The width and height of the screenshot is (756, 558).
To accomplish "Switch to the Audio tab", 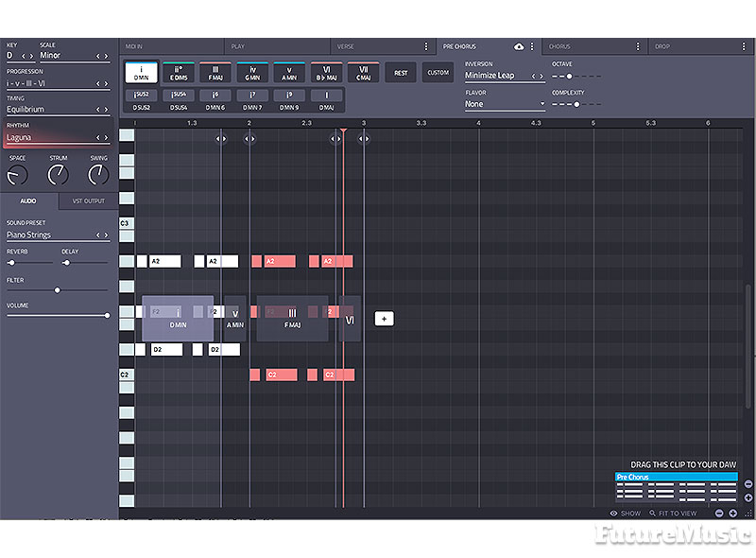I will coord(28,201).
